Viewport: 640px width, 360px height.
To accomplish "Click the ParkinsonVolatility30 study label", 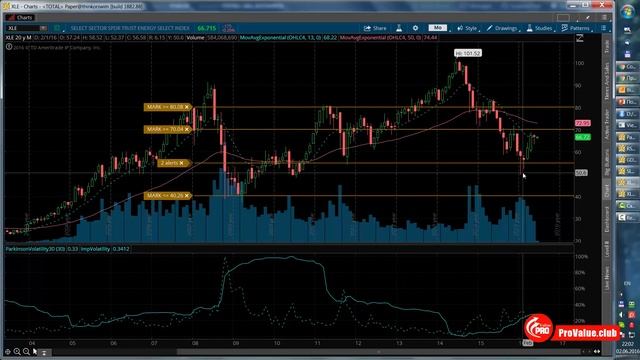I will coord(36,249).
